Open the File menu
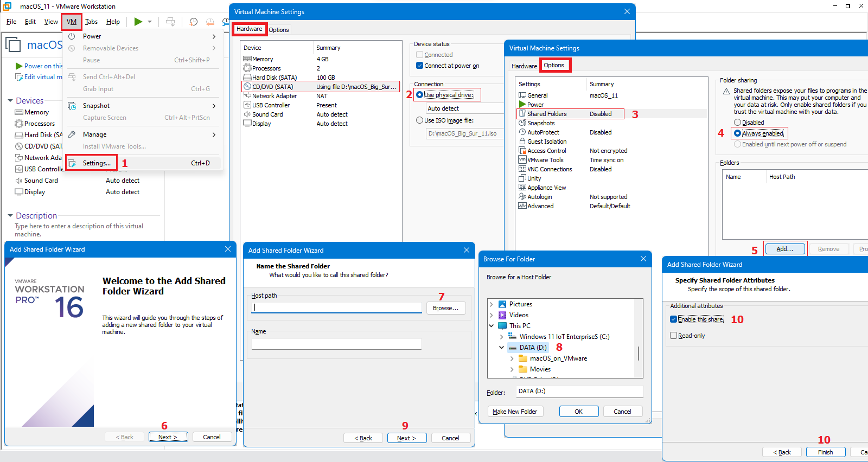 point(11,22)
